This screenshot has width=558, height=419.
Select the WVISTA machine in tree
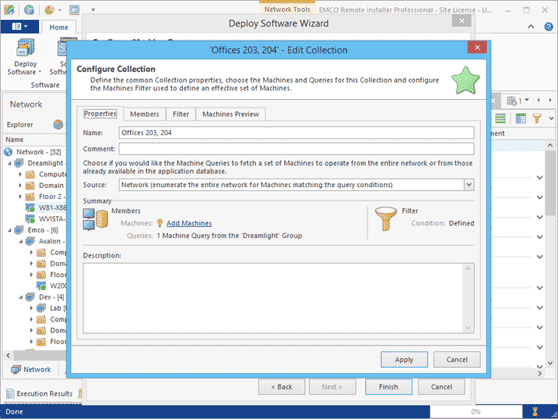tap(52, 219)
